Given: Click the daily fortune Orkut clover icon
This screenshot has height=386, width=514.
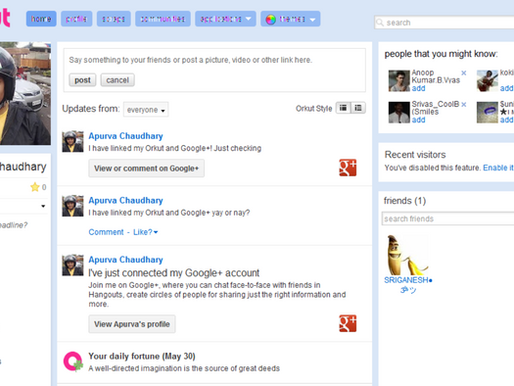Looking at the screenshot, I should [x=73, y=361].
